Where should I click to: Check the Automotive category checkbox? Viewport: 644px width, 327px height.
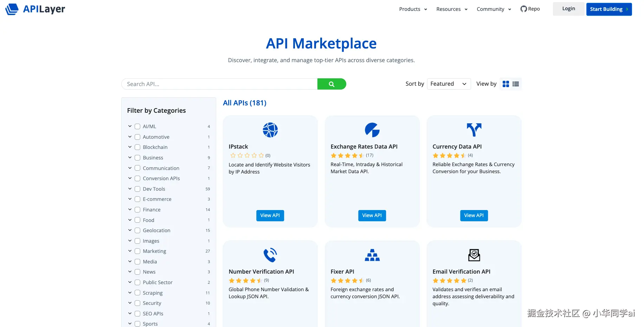point(137,137)
